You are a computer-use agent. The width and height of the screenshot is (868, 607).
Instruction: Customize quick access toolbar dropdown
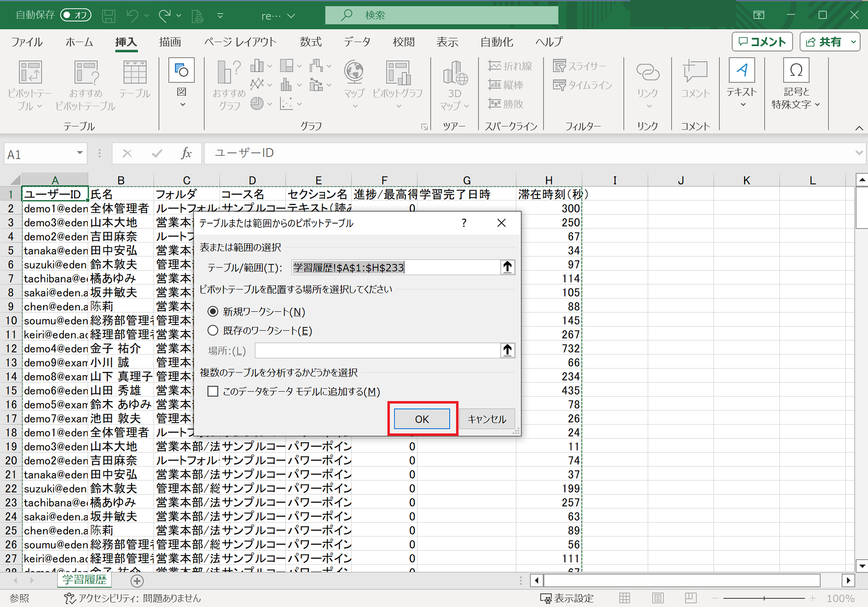pyautogui.click(x=220, y=16)
